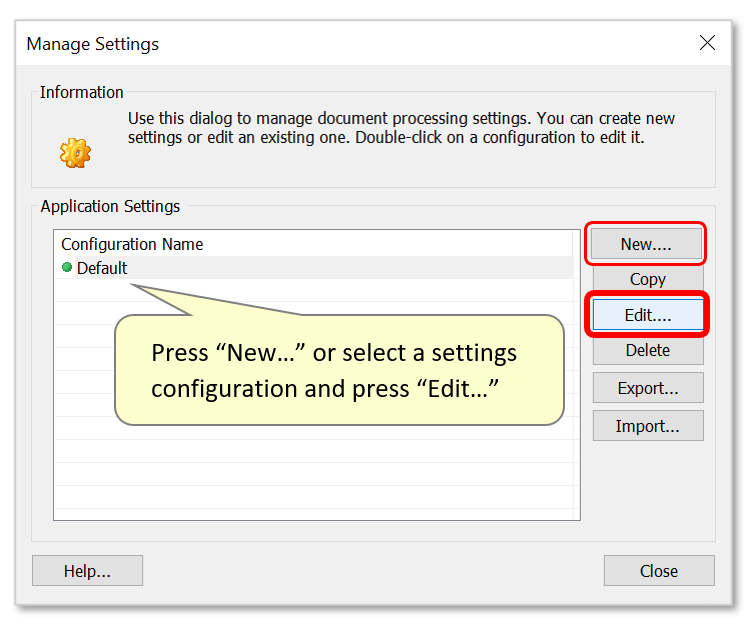
Task: Select the Default configuration row
Action: (314, 268)
